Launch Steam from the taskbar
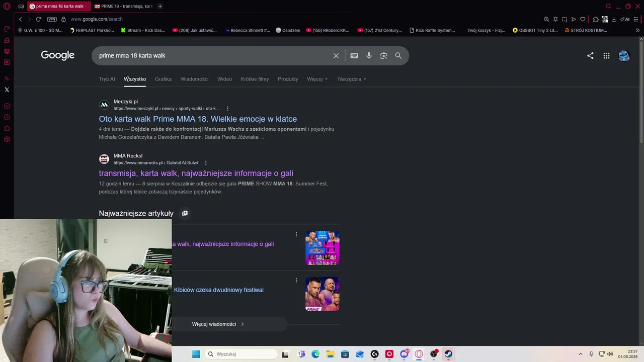The width and height of the screenshot is (644, 362). pos(448,354)
